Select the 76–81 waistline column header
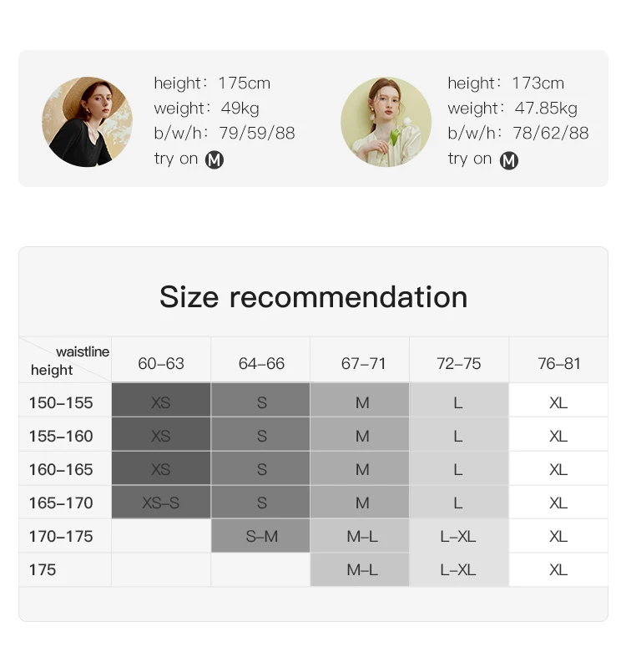 [558, 363]
